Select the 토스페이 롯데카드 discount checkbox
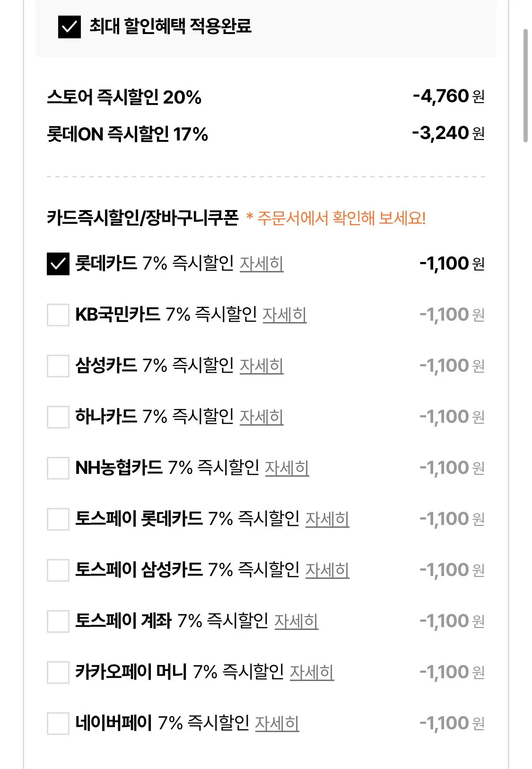This screenshot has height=769, width=532. pos(58,519)
